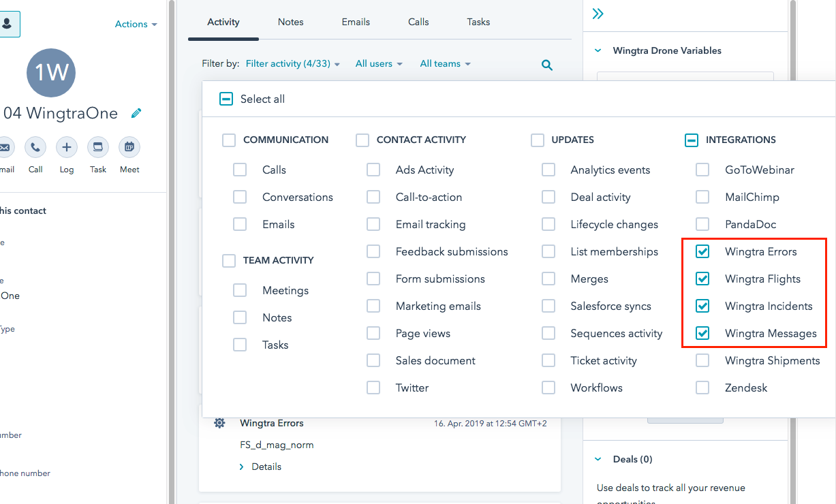Viewport: 836px width, 504px height.
Task: Click the Call icon to start a call
Action: (35, 146)
